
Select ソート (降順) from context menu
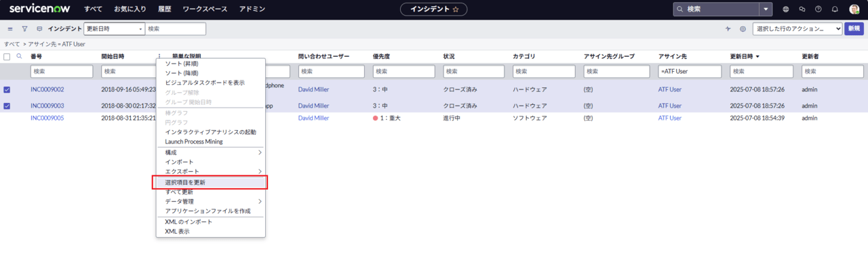[211, 72]
